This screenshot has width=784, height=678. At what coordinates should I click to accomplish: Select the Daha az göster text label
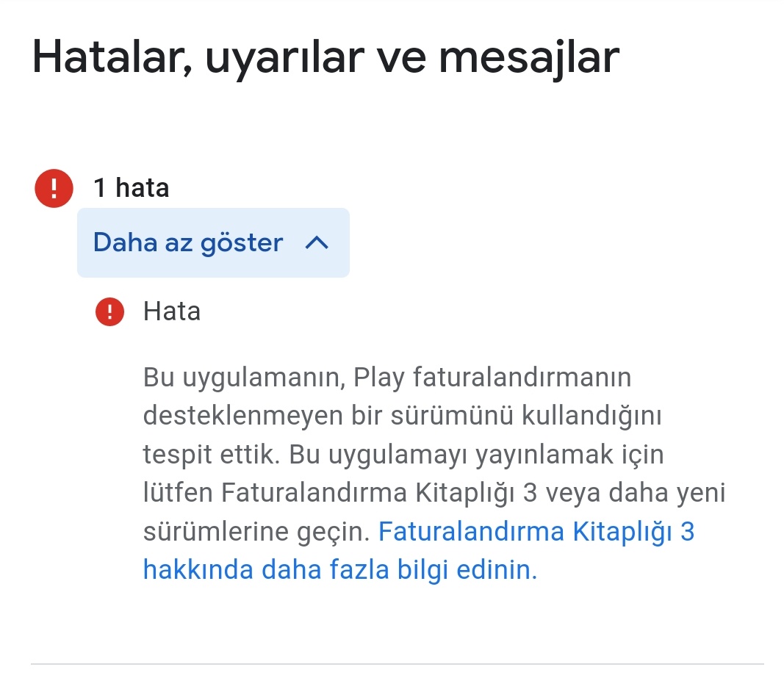[188, 243]
